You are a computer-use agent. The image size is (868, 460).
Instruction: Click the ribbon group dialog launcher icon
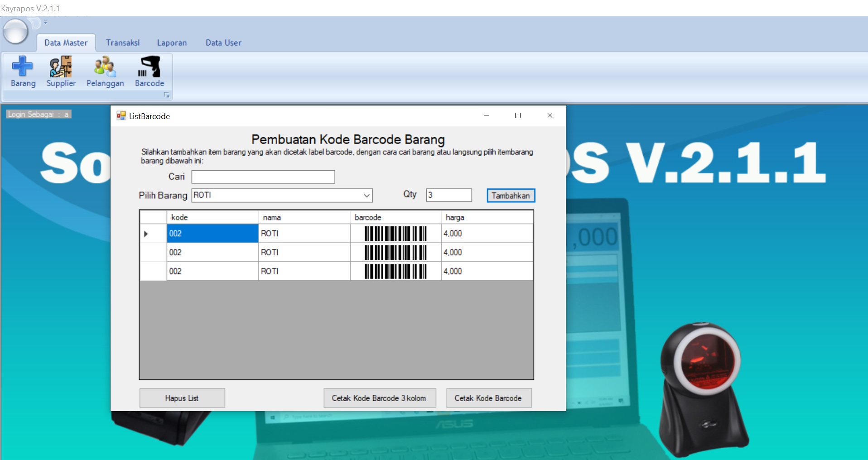coord(167,95)
